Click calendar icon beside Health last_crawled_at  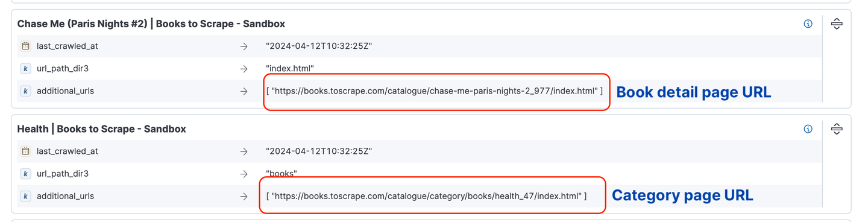pyautogui.click(x=25, y=151)
